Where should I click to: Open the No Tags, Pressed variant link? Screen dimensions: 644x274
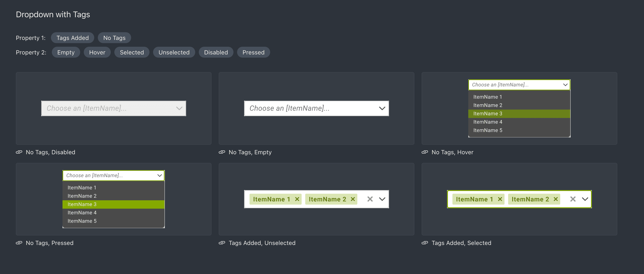(50, 243)
